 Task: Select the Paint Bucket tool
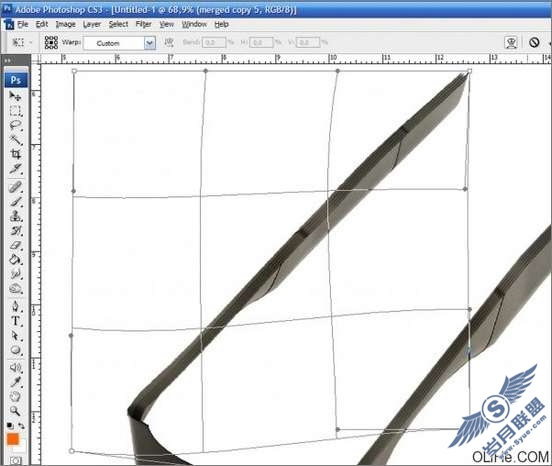pyautogui.click(x=15, y=260)
